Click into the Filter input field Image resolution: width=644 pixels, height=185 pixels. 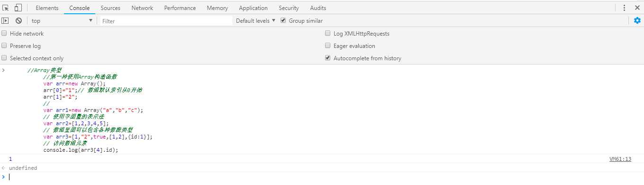(166, 21)
